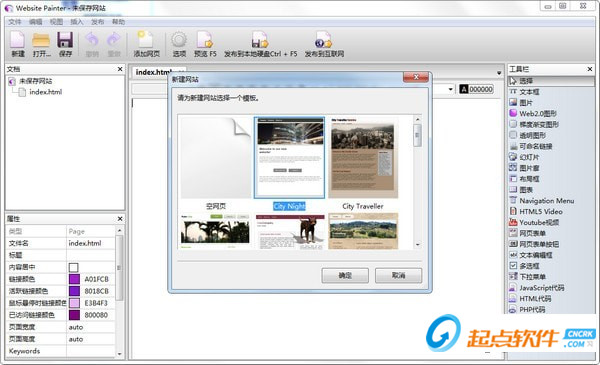Select the City Night template thumbnail
The width and height of the screenshot is (600, 365).
[x=289, y=158]
